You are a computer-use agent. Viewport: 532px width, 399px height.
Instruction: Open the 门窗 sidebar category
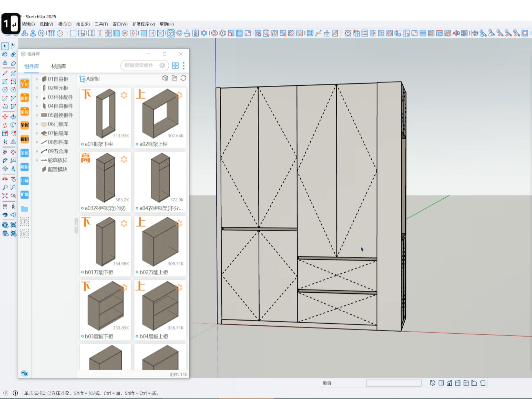click(25, 181)
